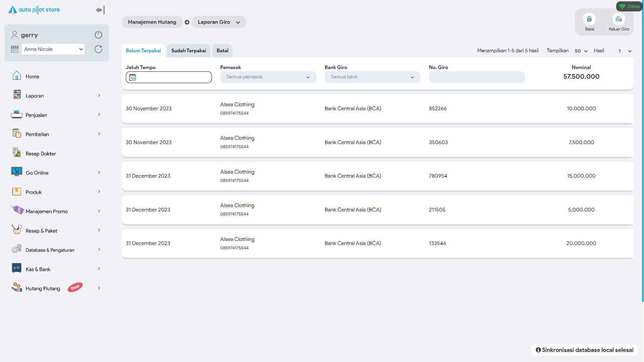The width and height of the screenshot is (644, 362).
Task: Click the No. Giro input field
Action: 476,77
